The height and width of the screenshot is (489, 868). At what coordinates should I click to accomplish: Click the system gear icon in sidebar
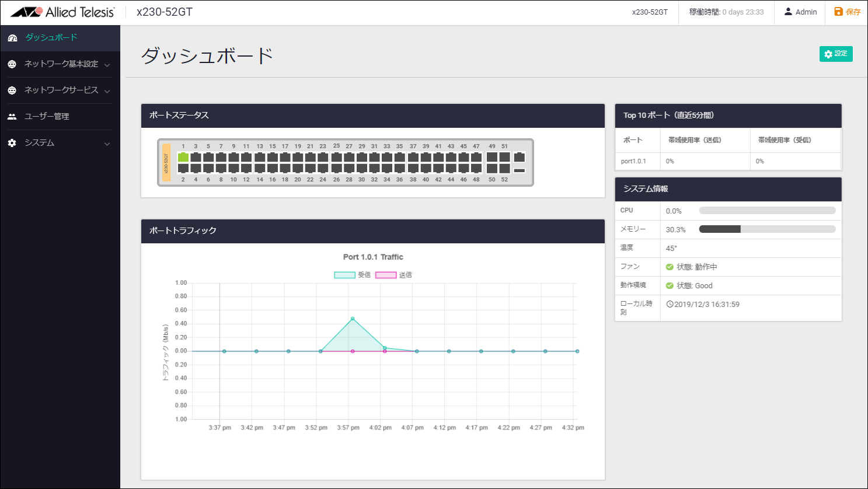(12, 143)
